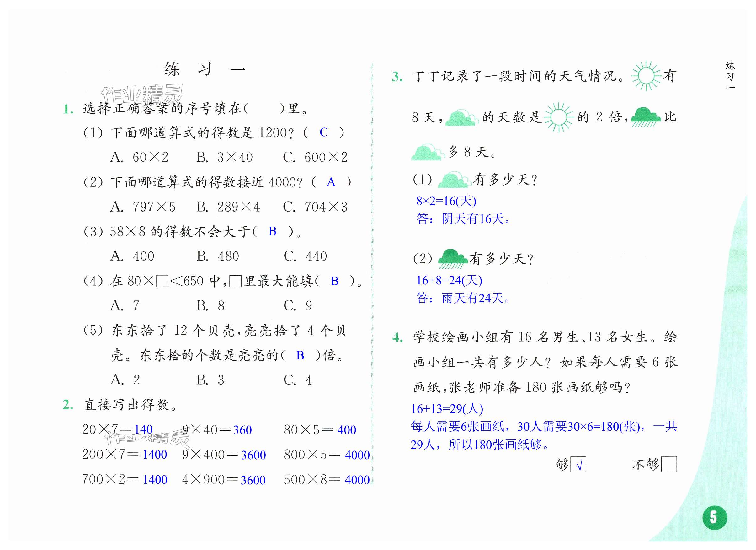Click the answer 140 for 20×7
Screen dimensions: 756x550
(143, 429)
